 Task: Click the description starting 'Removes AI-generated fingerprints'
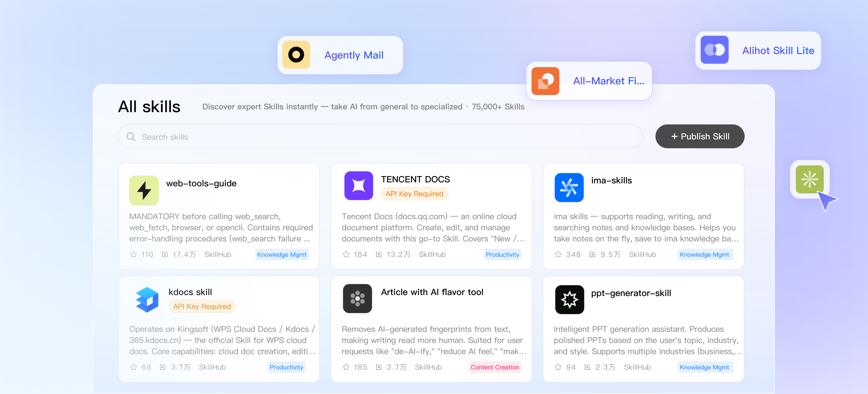pos(434,340)
